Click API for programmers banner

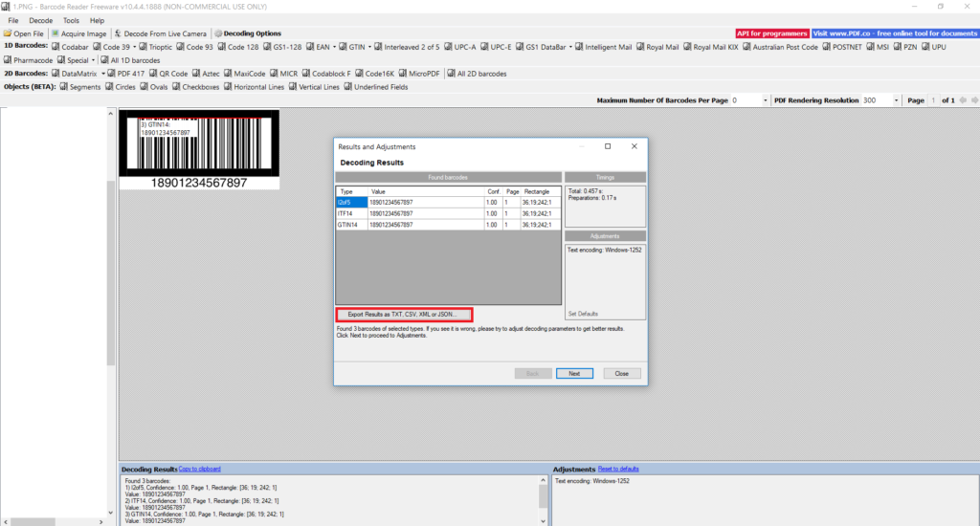772,33
